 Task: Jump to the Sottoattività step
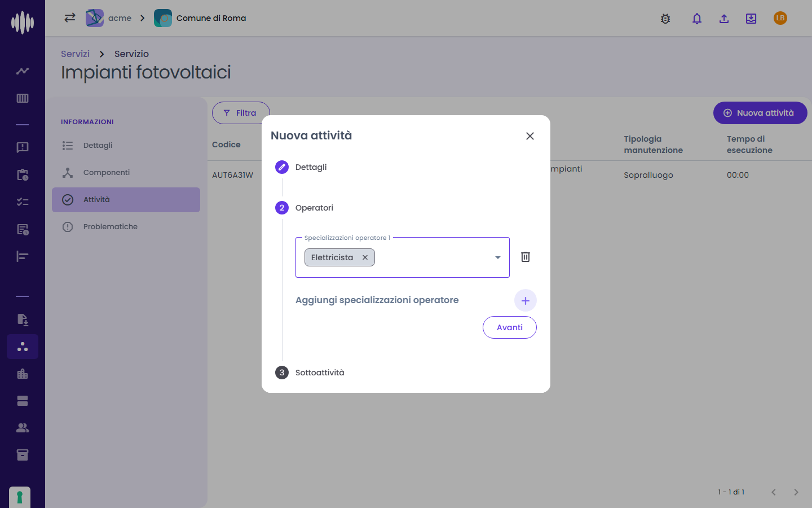click(310, 373)
